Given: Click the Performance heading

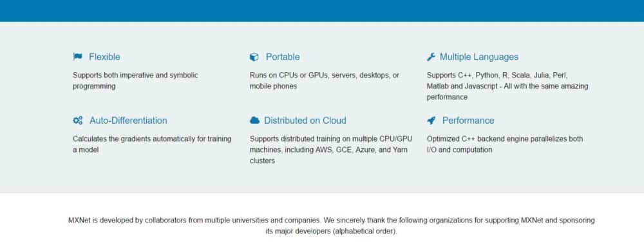Looking at the screenshot, I should pyautogui.click(x=468, y=121).
